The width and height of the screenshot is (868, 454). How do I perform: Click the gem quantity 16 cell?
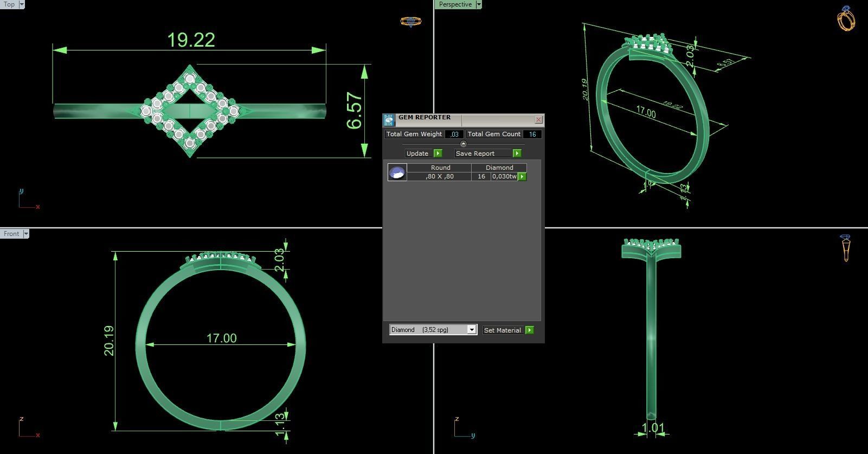click(x=481, y=176)
